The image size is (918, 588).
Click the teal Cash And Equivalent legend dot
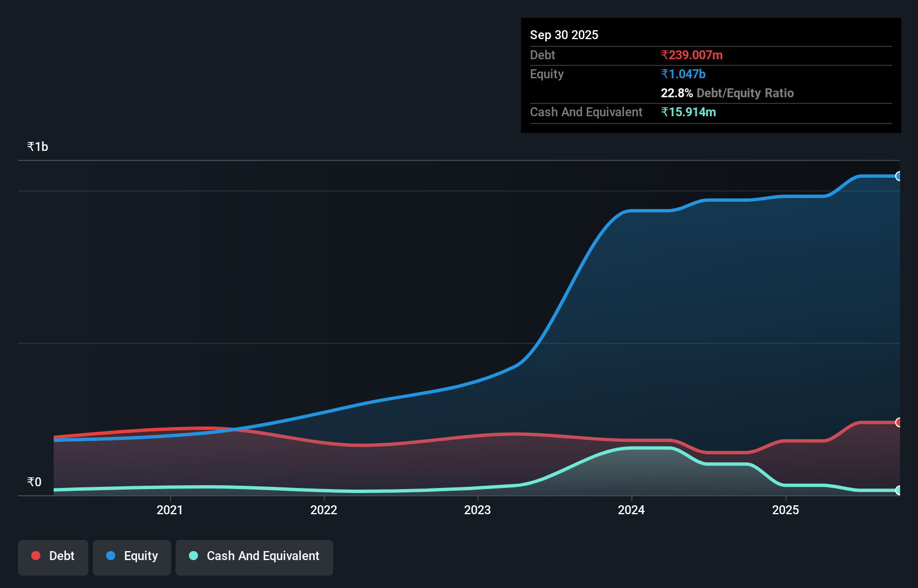[193, 556]
